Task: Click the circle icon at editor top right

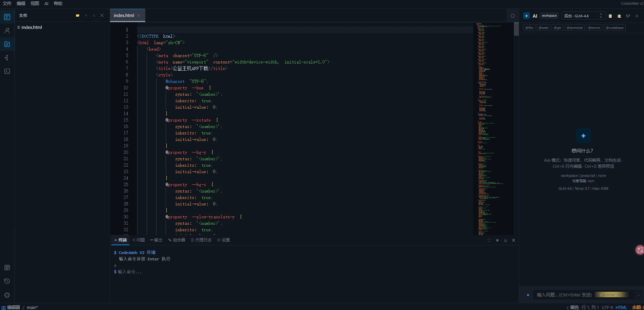Action: pos(513,16)
